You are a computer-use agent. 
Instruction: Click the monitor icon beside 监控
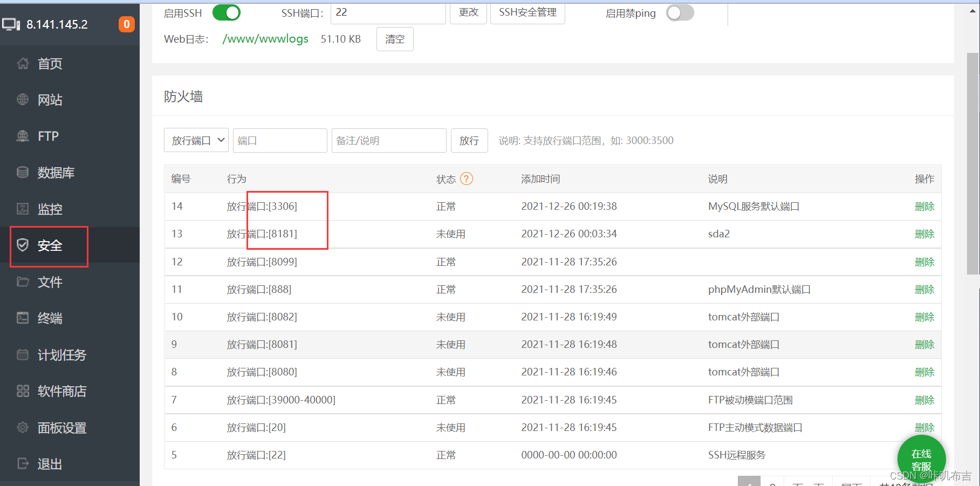point(23,209)
